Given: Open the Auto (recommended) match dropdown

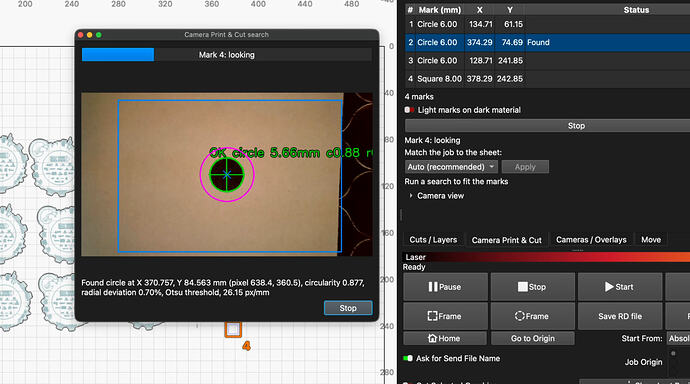Looking at the screenshot, I should click(x=451, y=167).
